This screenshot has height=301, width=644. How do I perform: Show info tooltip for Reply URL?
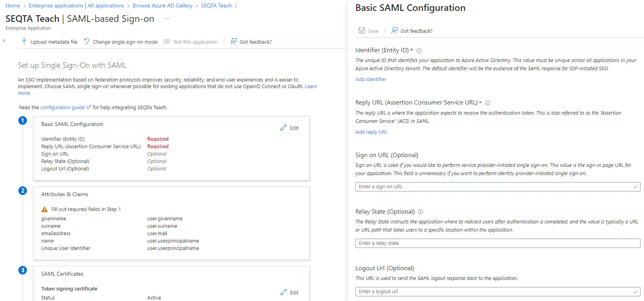[488, 103]
